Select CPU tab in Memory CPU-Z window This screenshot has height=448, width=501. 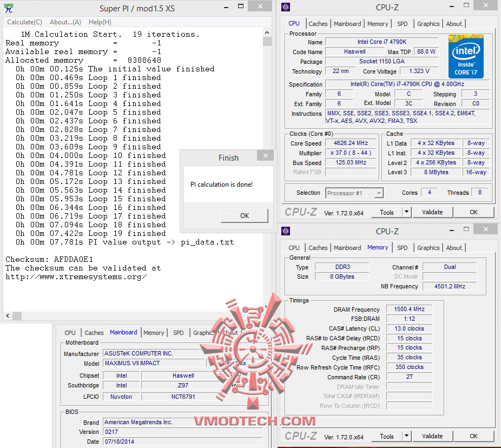(x=294, y=248)
